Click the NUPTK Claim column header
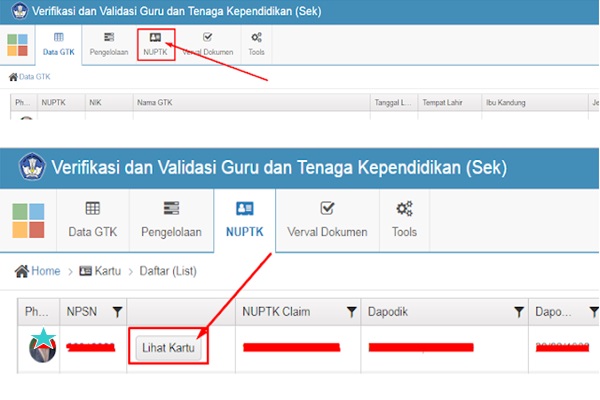Screen dimensions: 600x400 pos(298,312)
